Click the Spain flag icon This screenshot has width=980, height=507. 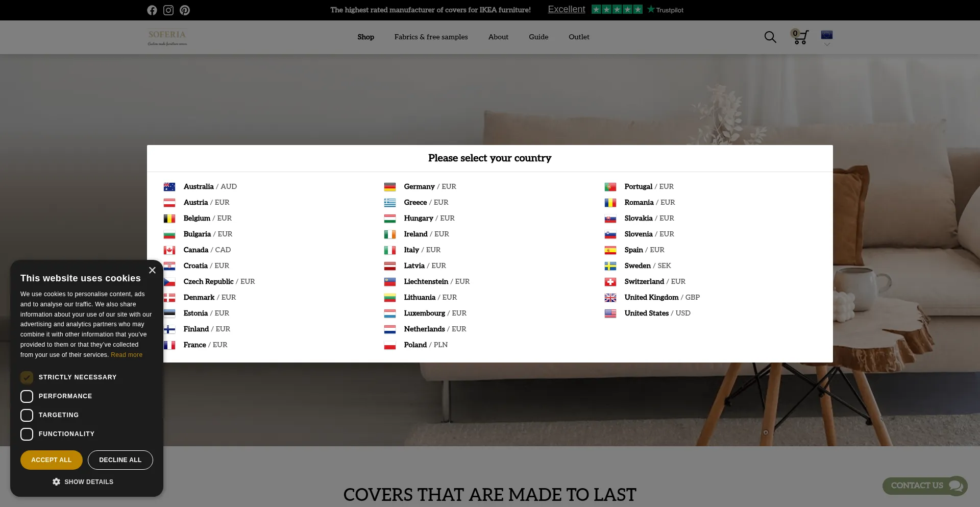[x=610, y=250]
